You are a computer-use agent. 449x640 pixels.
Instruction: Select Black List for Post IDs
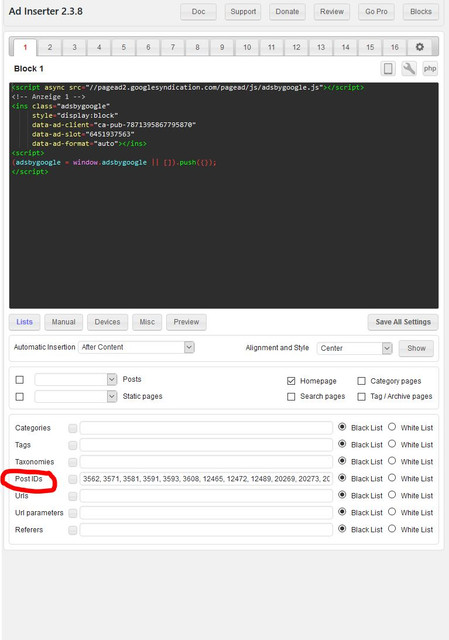[x=342, y=478]
